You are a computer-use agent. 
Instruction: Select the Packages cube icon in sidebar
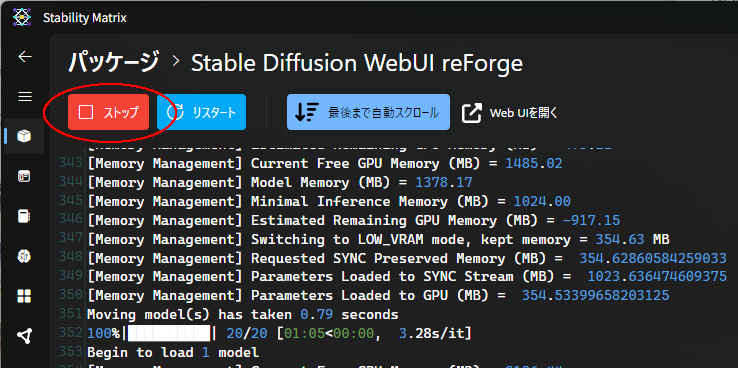click(24, 136)
